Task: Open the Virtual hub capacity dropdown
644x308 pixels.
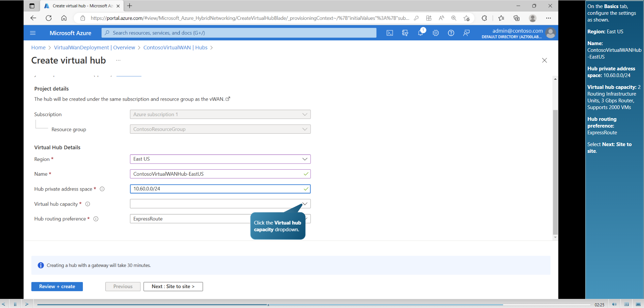Action: click(220, 204)
